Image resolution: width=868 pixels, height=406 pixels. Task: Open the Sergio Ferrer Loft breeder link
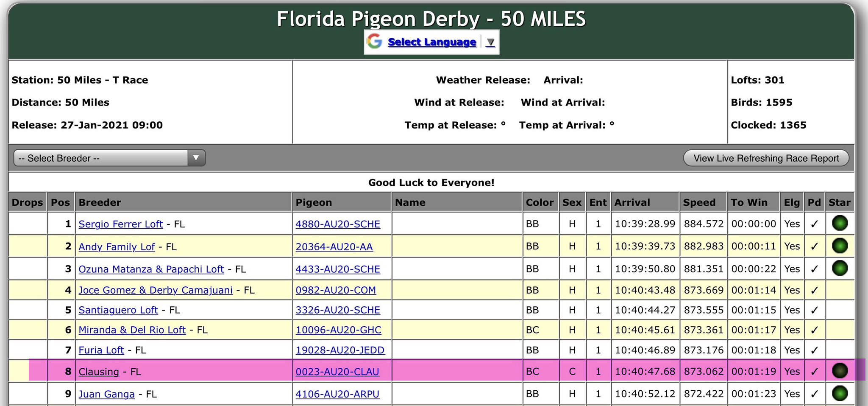pyautogui.click(x=121, y=224)
